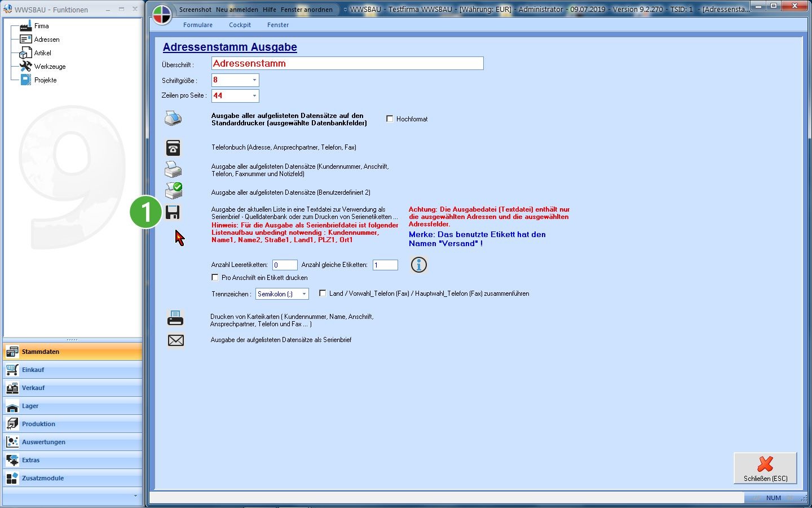Click the Adressenstamm Ausgabe heading link
This screenshot has height=508, width=812.
point(230,47)
